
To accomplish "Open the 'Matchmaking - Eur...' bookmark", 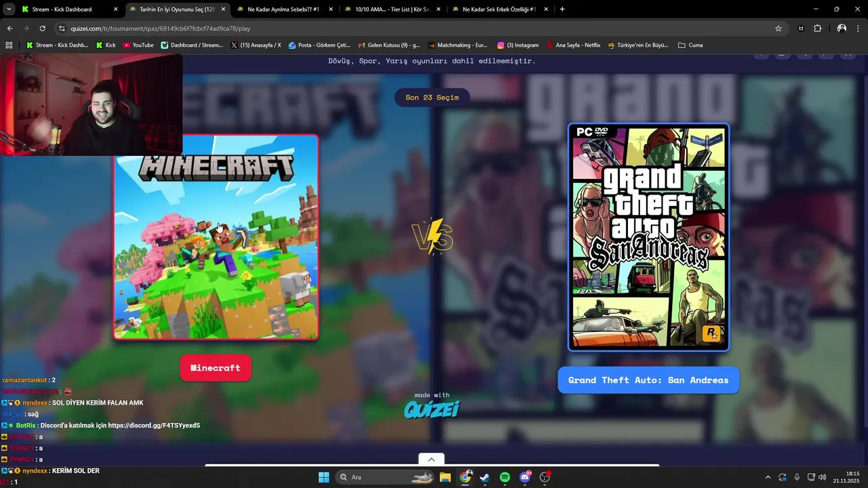I will click(458, 45).
